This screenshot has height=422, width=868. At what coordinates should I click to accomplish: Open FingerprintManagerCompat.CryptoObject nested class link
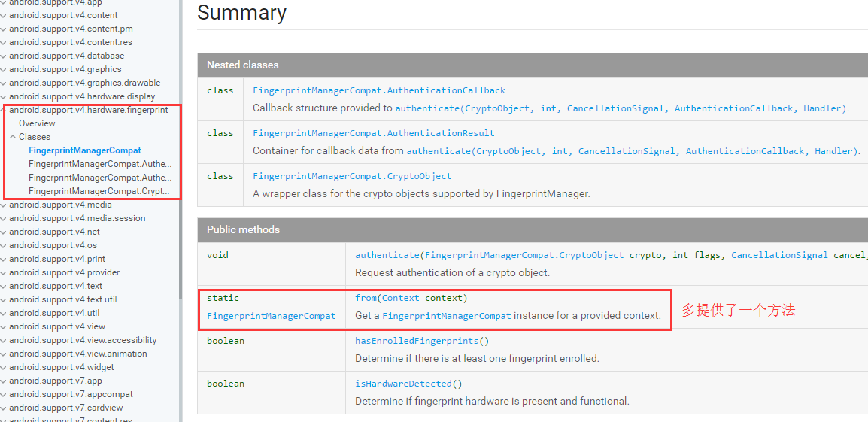point(352,176)
